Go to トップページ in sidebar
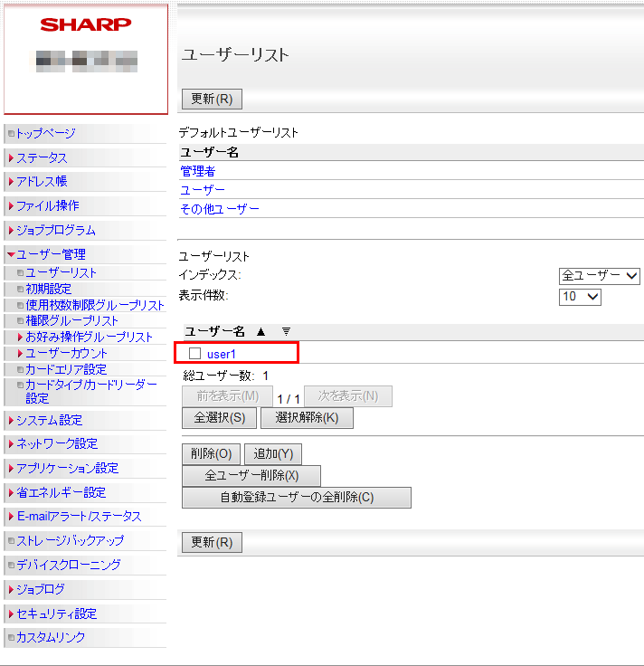The width and height of the screenshot is (644, 666). pos(45,133)
